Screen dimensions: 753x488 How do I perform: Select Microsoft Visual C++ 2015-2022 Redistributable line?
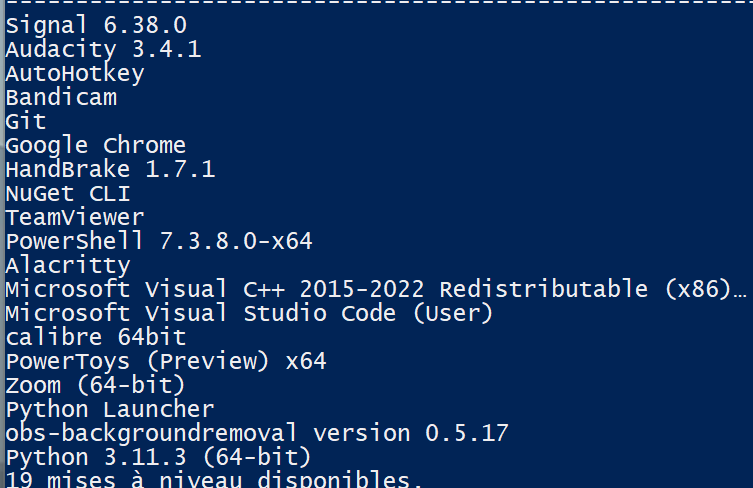pyautogui.click(x=376, y=289)
